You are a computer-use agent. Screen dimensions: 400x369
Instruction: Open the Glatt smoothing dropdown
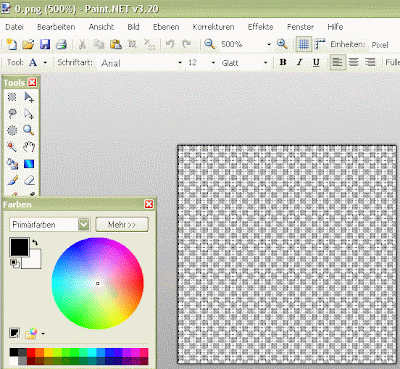click(x=266, y=63)
